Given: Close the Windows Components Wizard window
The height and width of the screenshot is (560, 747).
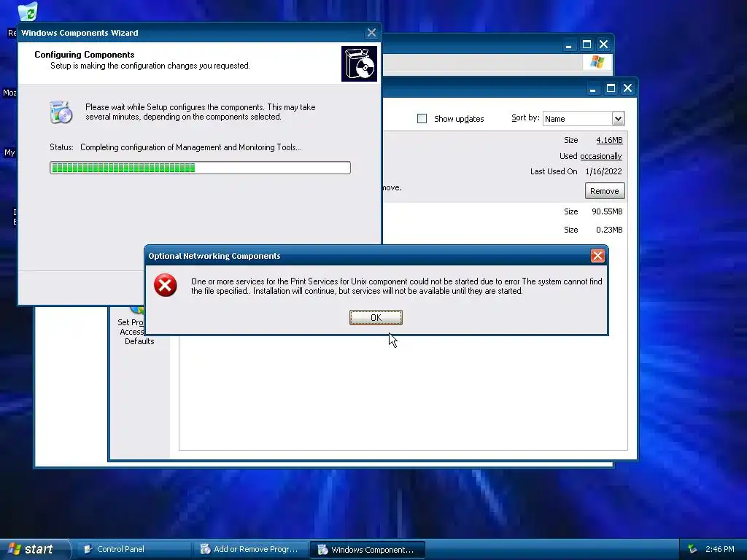Looking at the screenshot, I should [x=371, y=32].
